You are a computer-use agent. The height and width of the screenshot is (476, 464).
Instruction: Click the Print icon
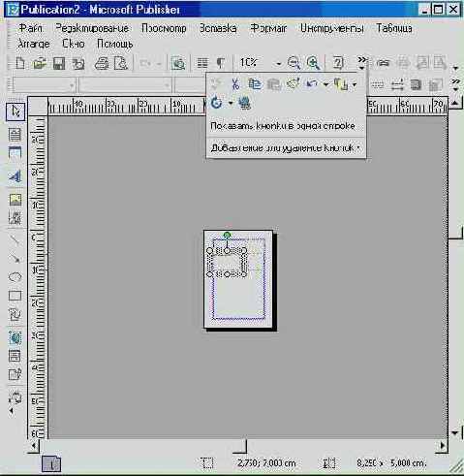(x=102, y=63)
